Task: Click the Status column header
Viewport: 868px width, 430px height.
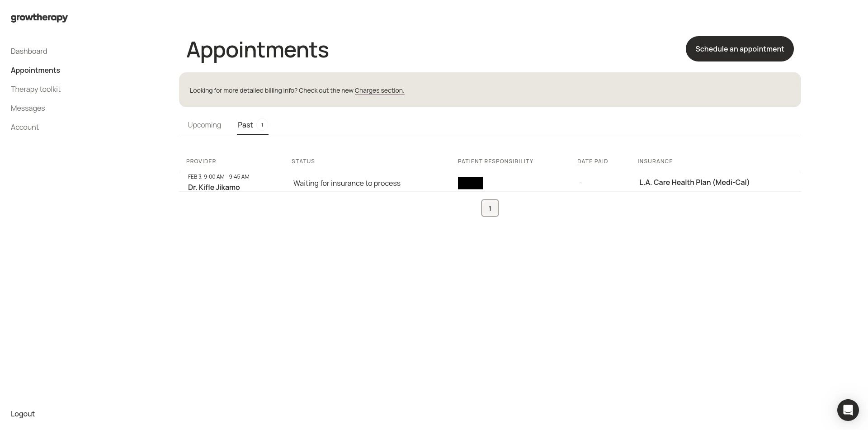Action: point(303,161)
